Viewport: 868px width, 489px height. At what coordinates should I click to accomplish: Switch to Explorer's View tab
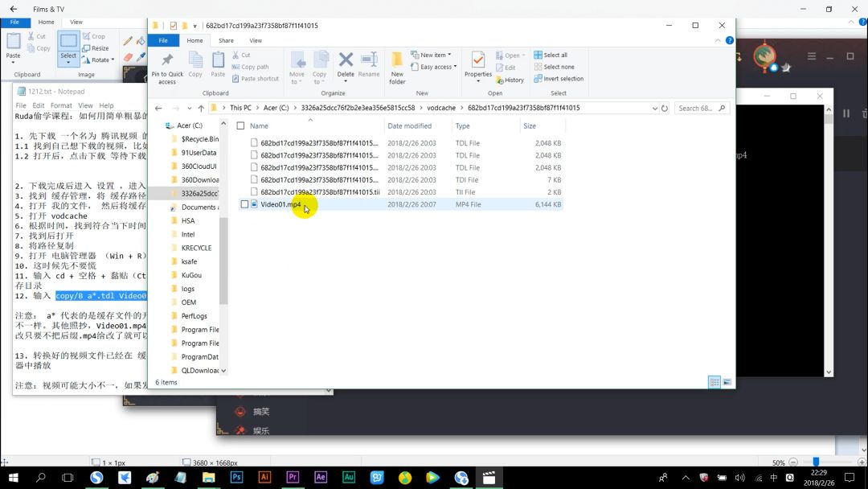click(256, 40)
